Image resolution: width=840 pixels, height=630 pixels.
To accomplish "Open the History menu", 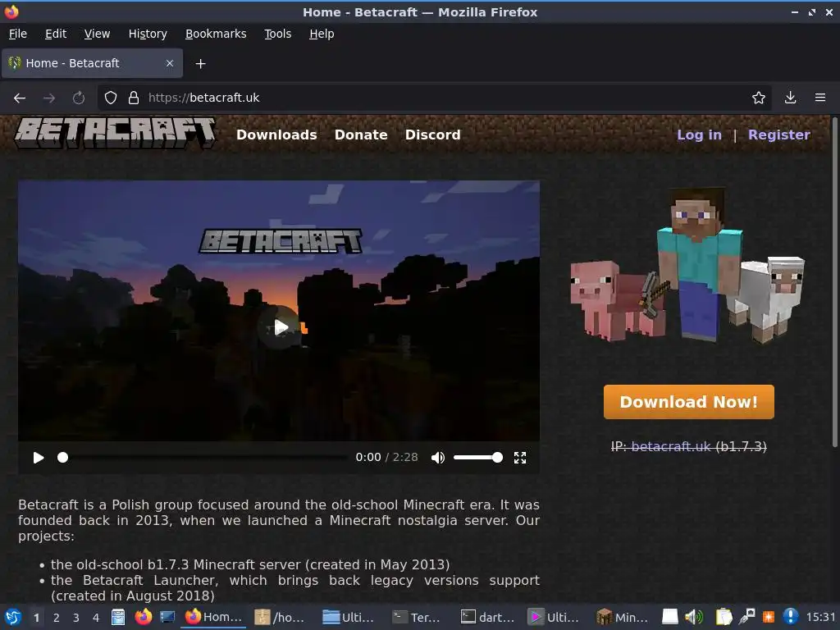I will 148,34.
